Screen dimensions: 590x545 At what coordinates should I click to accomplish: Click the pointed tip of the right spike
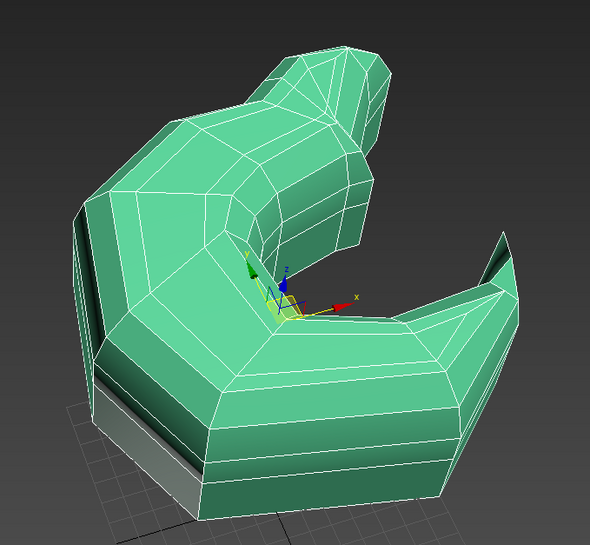coord(504,233)
